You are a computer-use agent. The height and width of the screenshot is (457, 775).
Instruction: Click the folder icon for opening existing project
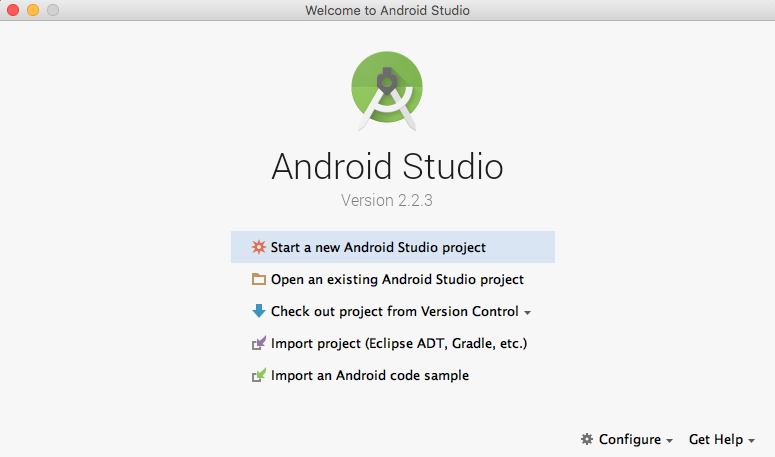pyautogui.click(x=259, y=280)
